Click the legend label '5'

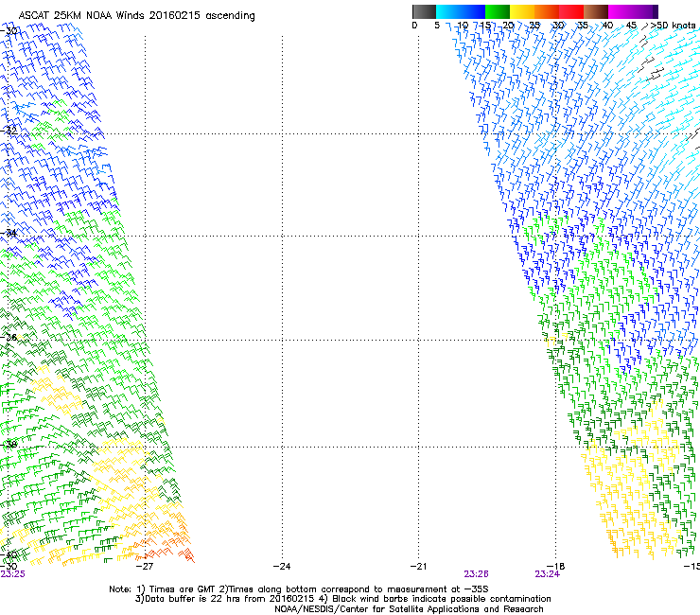437,26
